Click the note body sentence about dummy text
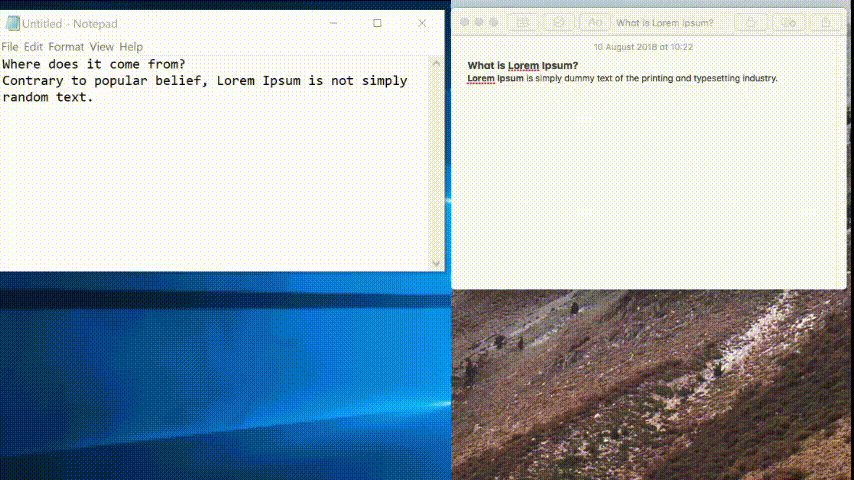Viewport: 854px width, 480px height. [622, 78]
